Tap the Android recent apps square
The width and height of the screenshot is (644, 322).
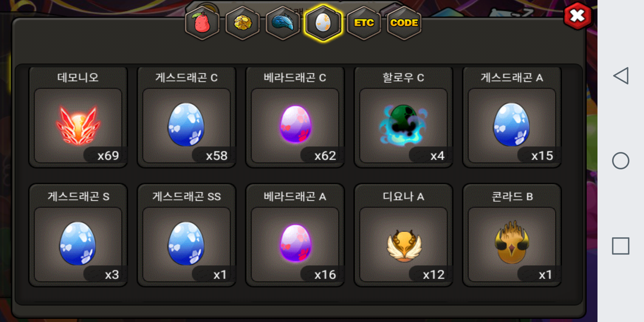[x=621, y=246]
